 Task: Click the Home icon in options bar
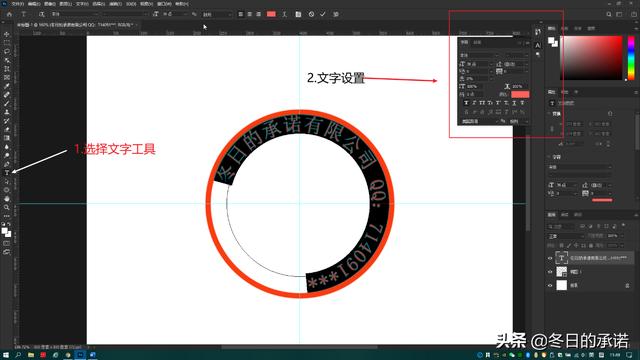9,14
